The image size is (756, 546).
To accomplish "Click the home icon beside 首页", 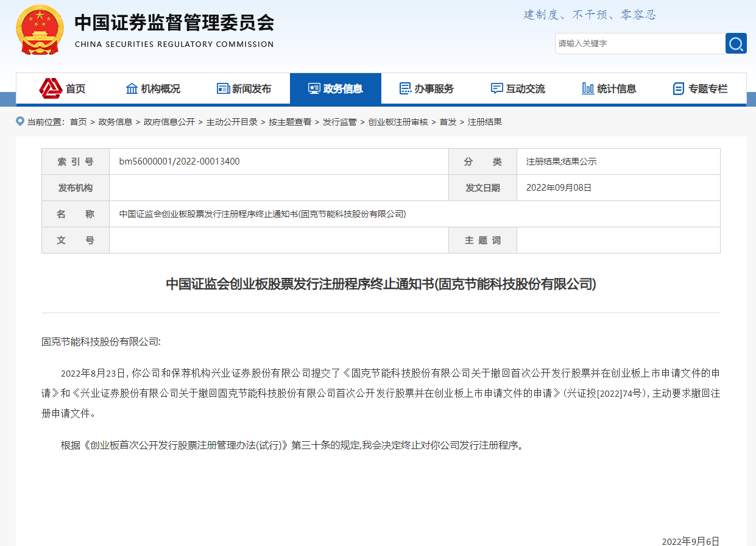I will [x=49, y=88].
